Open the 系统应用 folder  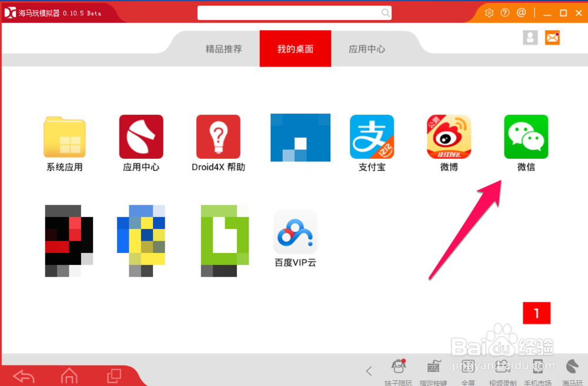(x=65, y=137)
